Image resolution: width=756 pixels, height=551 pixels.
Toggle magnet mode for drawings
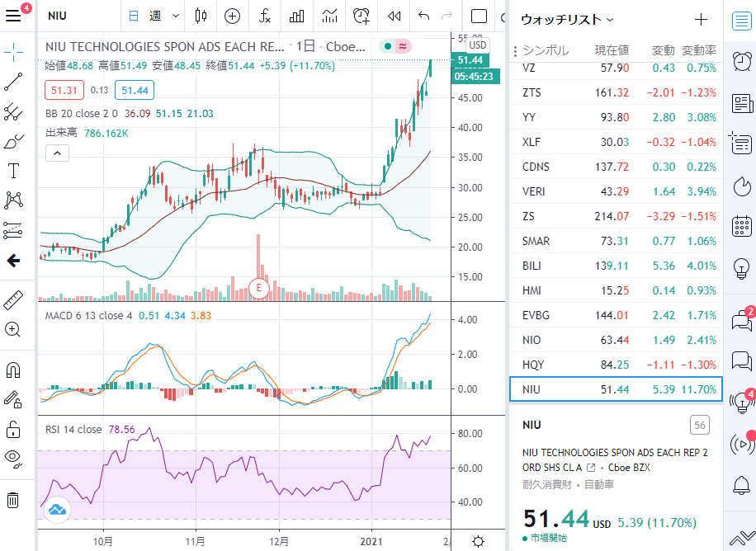(x=13, y=370)
